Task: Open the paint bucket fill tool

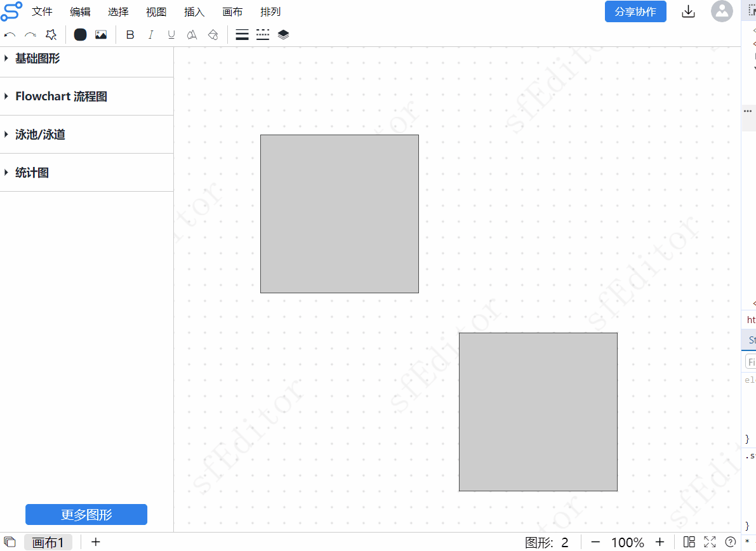Action: pos(213,35)
